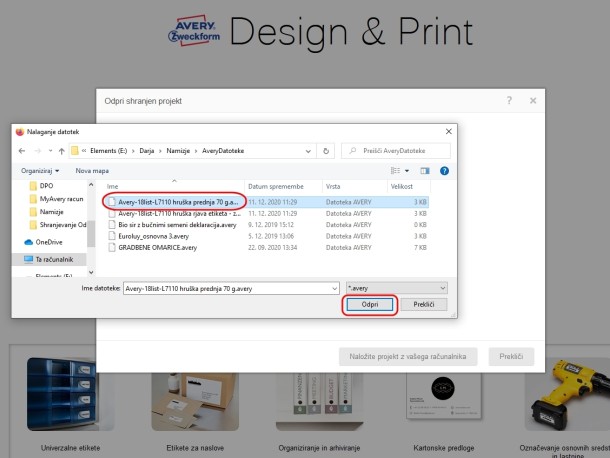This screenshot has width=610, height=458.
Task: Select file Avery-18list-L7110 hruška rjava etiketa
Action: coord(267,214)
